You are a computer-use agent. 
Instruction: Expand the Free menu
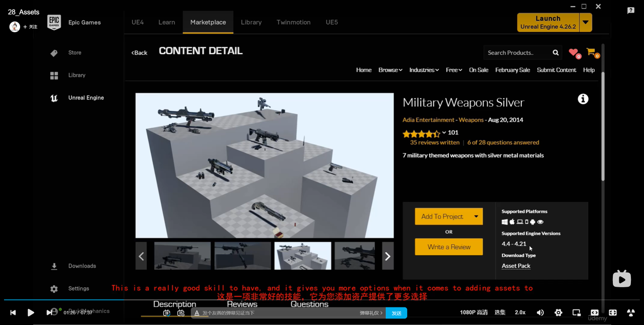coord(454,70)
